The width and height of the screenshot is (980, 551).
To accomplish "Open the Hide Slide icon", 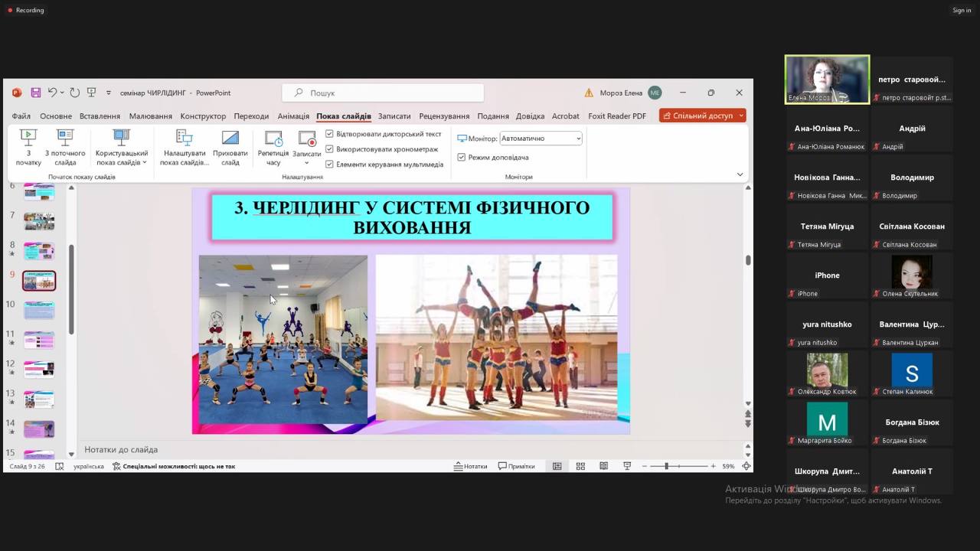I will pyautogui.click(x=230, y=139).
